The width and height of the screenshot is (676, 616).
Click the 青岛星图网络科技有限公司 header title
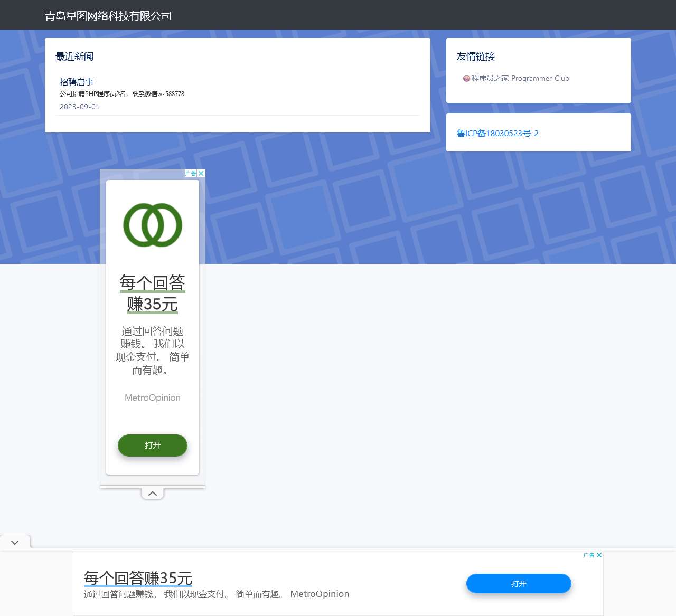[109, 16]
